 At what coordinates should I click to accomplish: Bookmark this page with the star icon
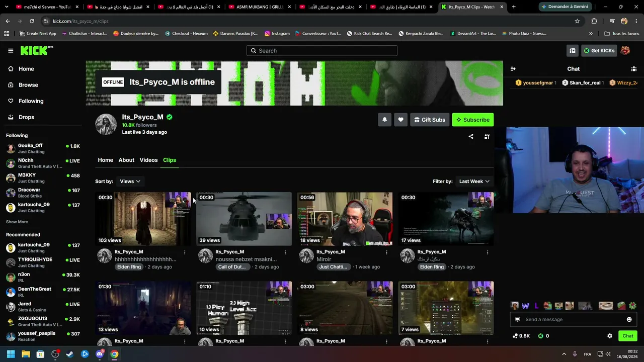[577, 21]
